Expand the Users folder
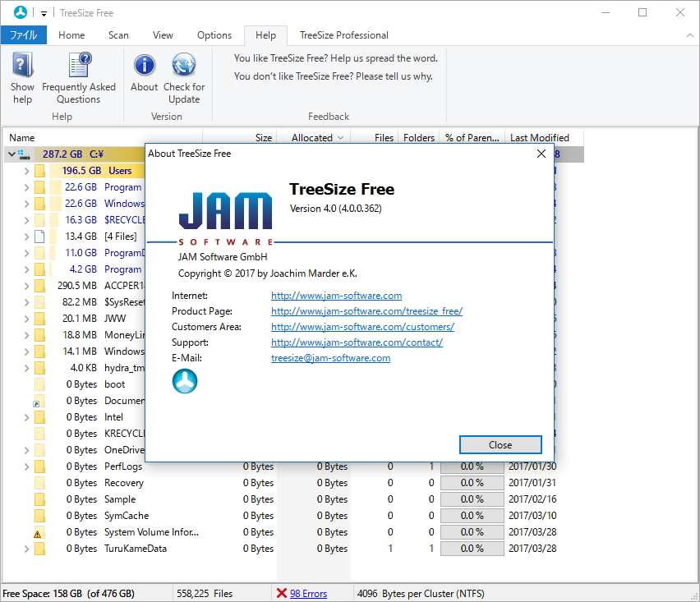The width and height of the screenshot is (700, 602). (x=27, y=171)
